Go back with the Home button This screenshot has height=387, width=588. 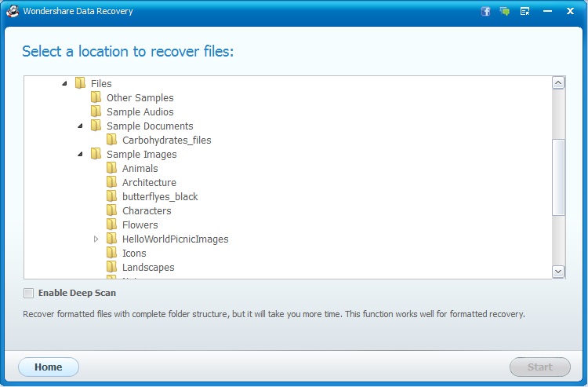coord(49,367)
